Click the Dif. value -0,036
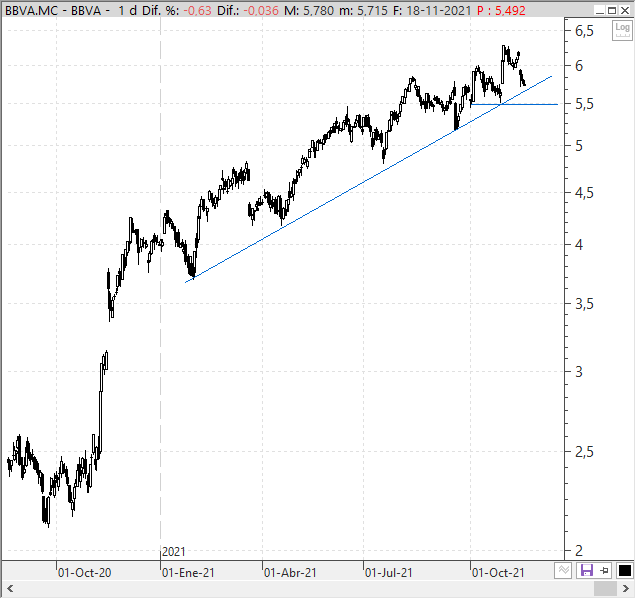The width and height of the screenshot is (636, 599). tap(261, 10)
